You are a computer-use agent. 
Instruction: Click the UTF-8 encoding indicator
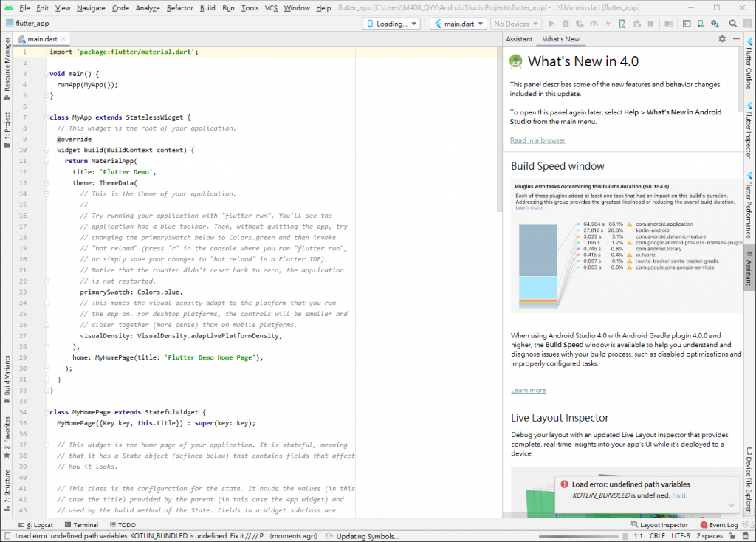click(681, 536)
